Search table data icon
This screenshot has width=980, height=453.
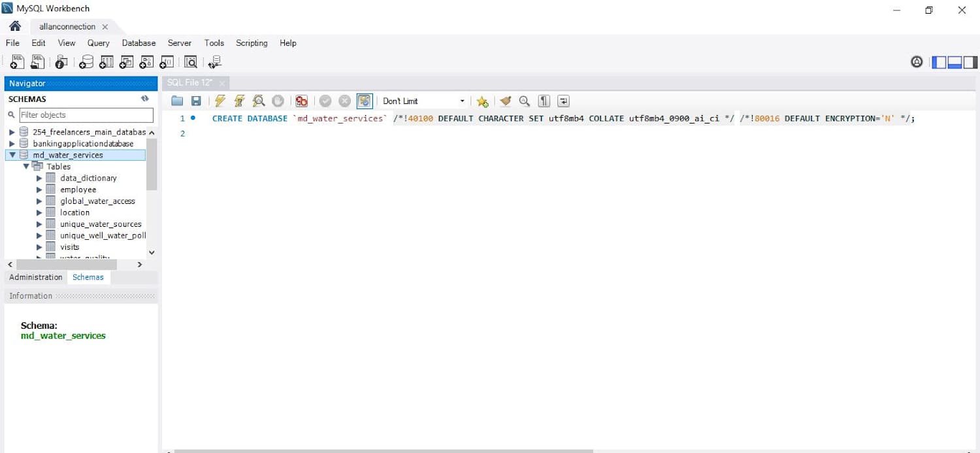point(191,62)
